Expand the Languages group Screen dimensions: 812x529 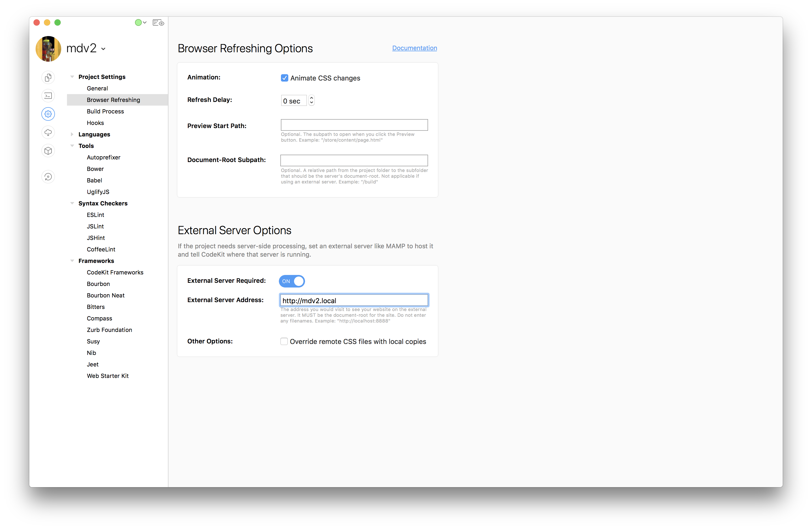pyautogui.click(x=72, y=134)
